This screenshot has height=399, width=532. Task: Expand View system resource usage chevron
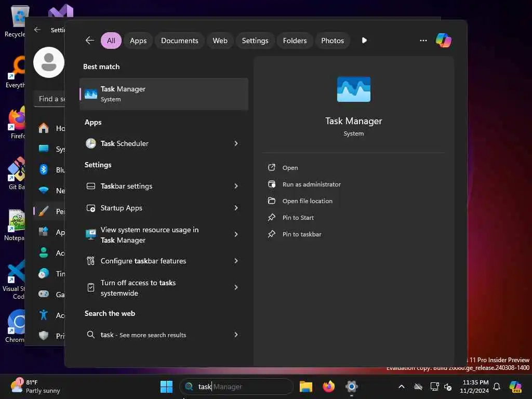[236, 234]
